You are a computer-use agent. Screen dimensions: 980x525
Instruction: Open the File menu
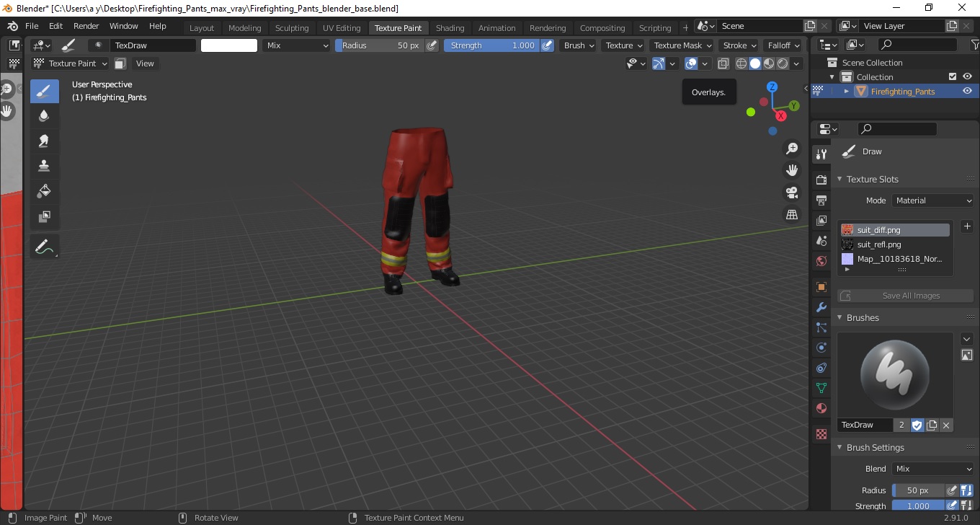tap(32, 26)
